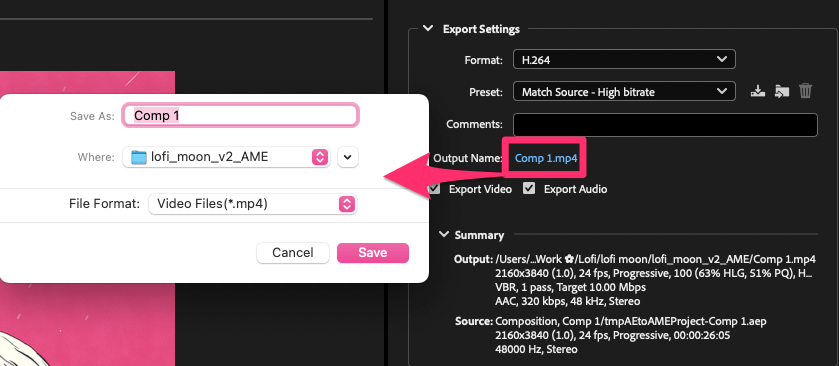Click the Cancel button
This screenshot has width=839, height=366.
293,253
